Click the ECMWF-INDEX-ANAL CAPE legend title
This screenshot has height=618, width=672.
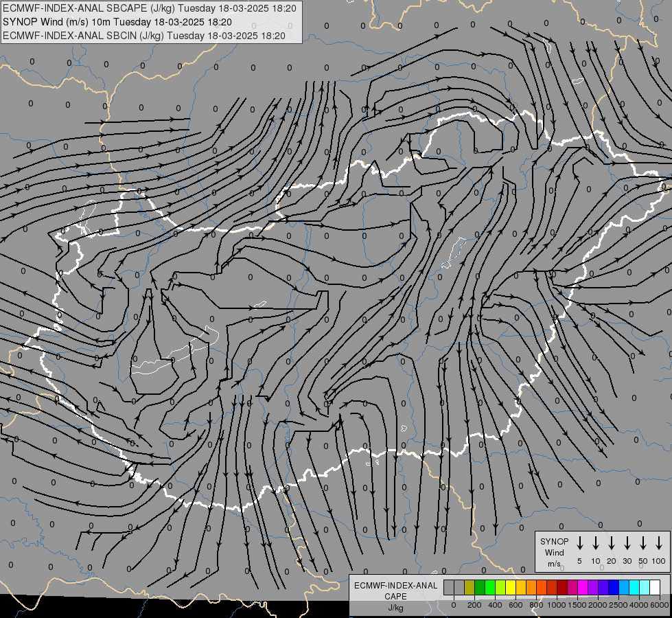click(395, 591)
